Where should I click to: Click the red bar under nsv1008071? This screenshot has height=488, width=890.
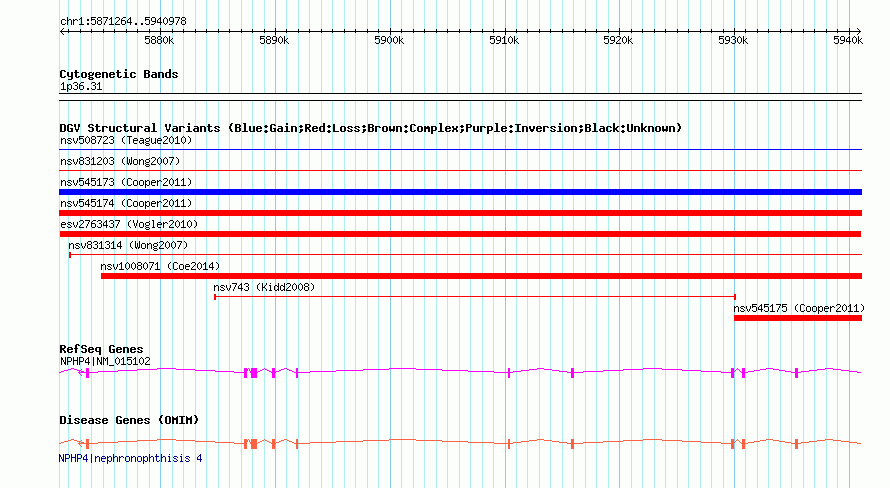[x=481, y=276]
